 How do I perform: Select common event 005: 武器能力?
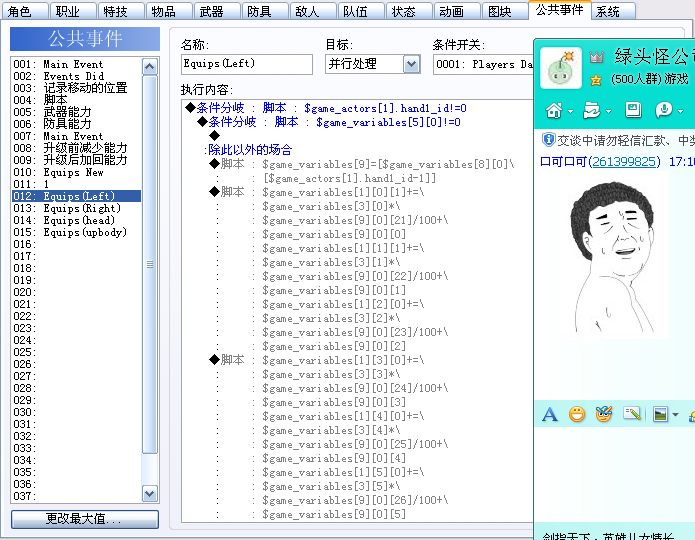pos(76,112)
